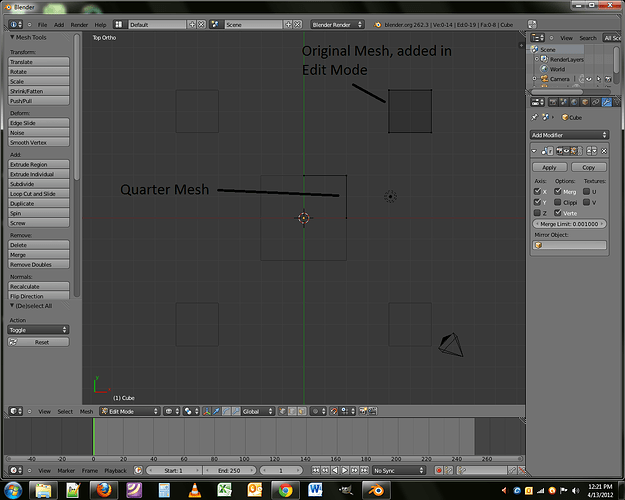The width and height of the screenshot is (625, 500).
Task: Apply the Mirror modifier
Action: pos(549,167)
